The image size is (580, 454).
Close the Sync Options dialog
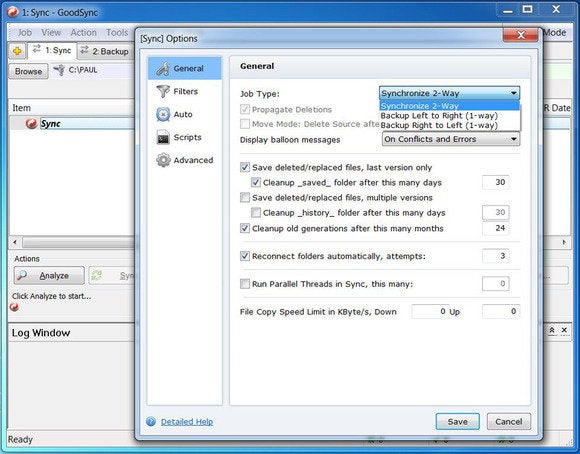[x=520, y=35]
